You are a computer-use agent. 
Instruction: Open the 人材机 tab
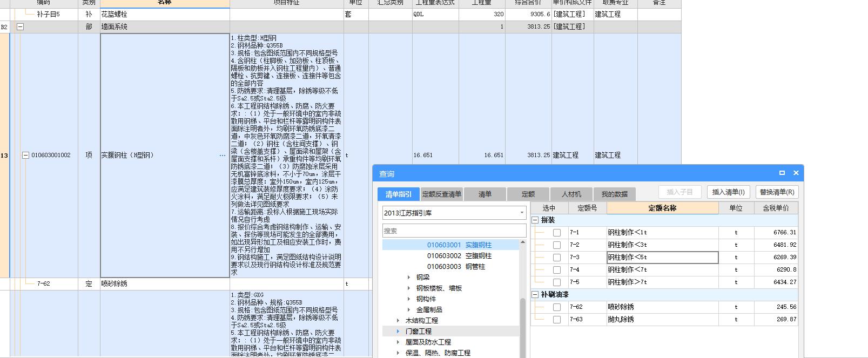571,194
